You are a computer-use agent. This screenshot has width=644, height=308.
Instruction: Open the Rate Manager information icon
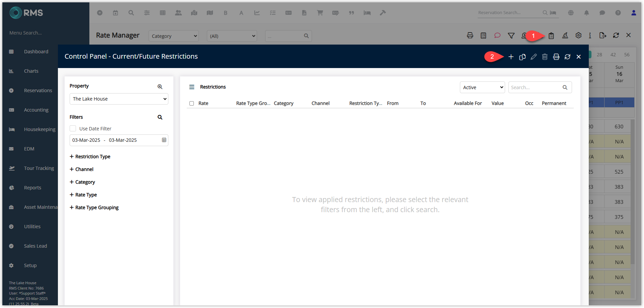(590, 36)
